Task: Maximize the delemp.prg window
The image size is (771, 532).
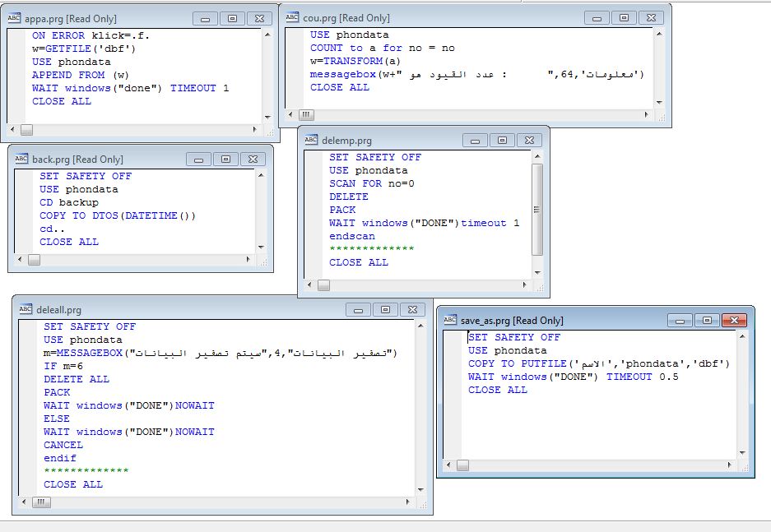Action: tap(502, 141)
